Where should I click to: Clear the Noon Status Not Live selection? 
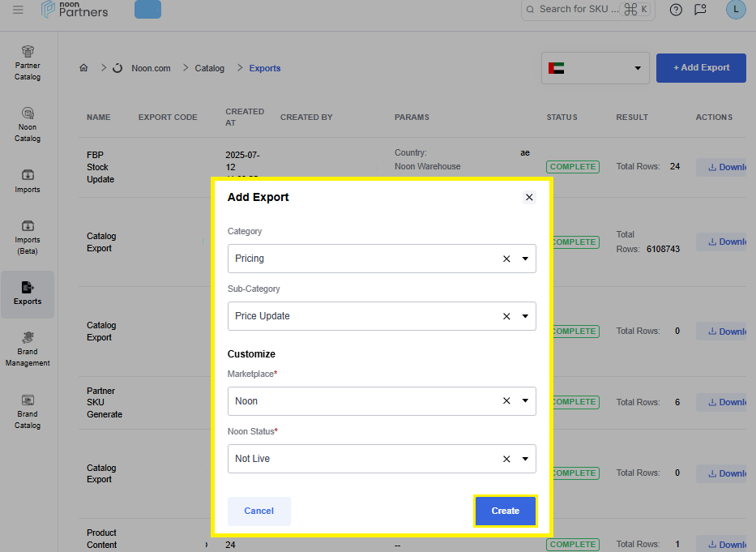point(506,459)
